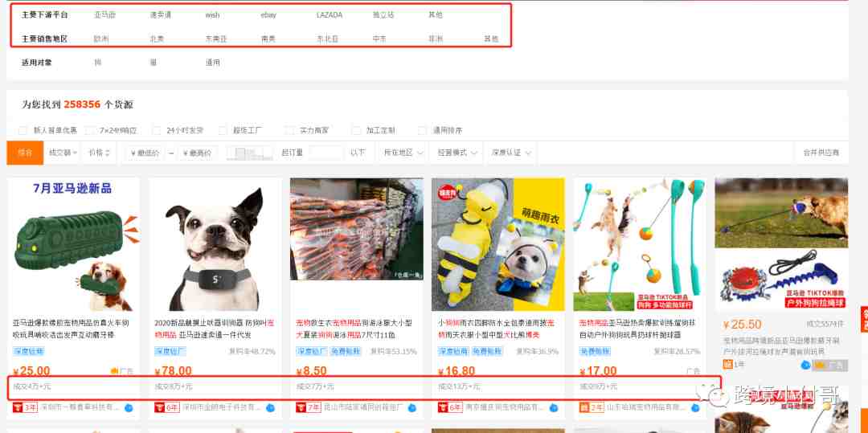The width and height of the screenshot is (868, 433).
Task: Choose the 南美 sales region
Action: pos(268,39)
